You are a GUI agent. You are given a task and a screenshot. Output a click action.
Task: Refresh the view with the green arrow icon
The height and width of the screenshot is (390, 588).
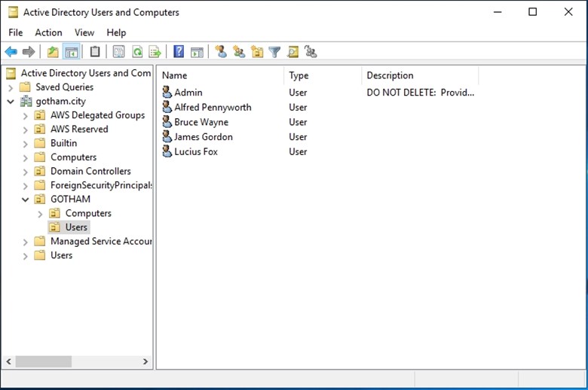point(138,52)
